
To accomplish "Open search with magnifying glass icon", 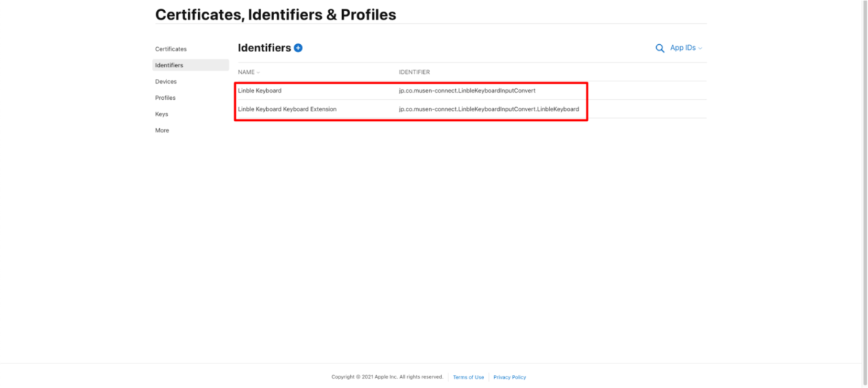I will coord(660,48).
